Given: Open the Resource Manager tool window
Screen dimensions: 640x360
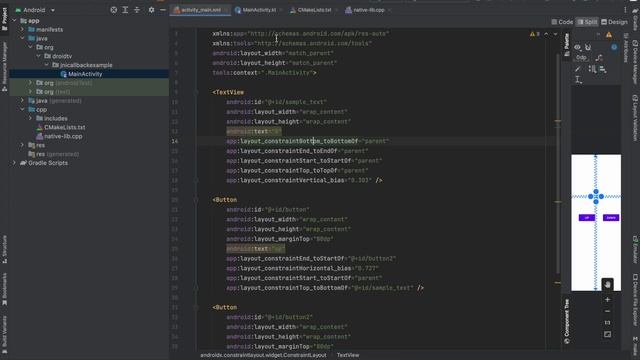Looking at the screenshot, I should (4, 67).
